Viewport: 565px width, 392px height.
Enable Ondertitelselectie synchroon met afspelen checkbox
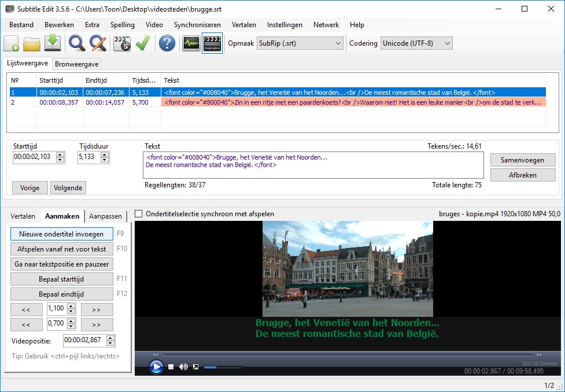(x=139, y=214)
